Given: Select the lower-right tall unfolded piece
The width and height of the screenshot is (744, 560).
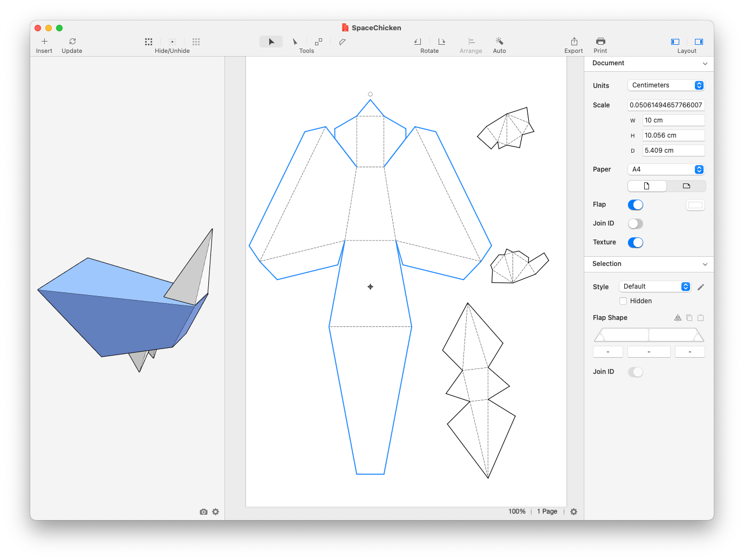Looking at the screenshot, I should (479, 390).
